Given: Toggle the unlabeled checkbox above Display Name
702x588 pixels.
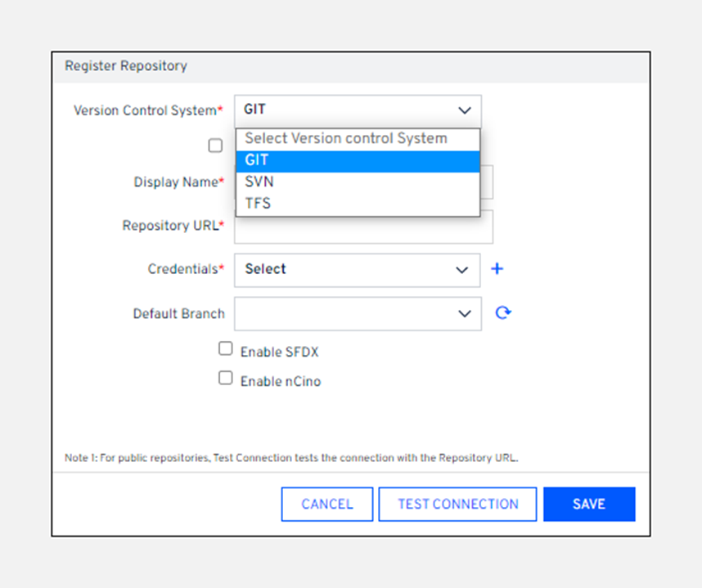Looking at the screenshot, I should click(215, 146).
